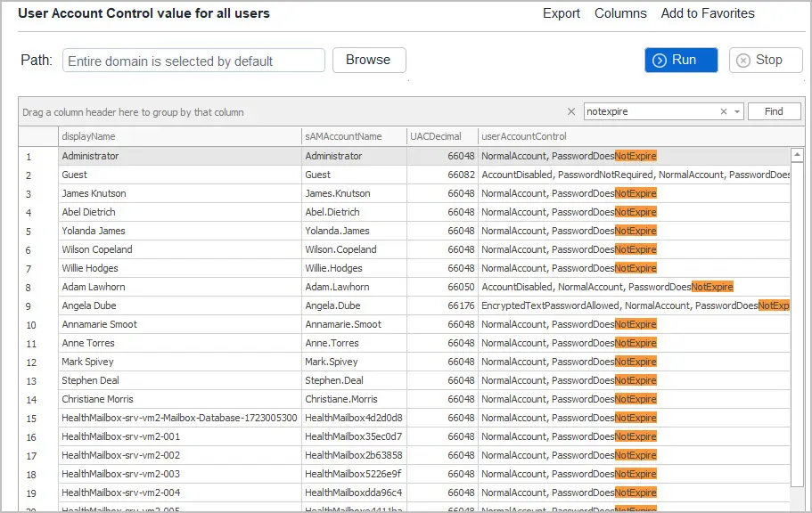Select HealthMailbox-srv-vm2-Mailbox-Database-1723005300 cell
This screenshot has height=513, width=812.
[x=180, y=418]
